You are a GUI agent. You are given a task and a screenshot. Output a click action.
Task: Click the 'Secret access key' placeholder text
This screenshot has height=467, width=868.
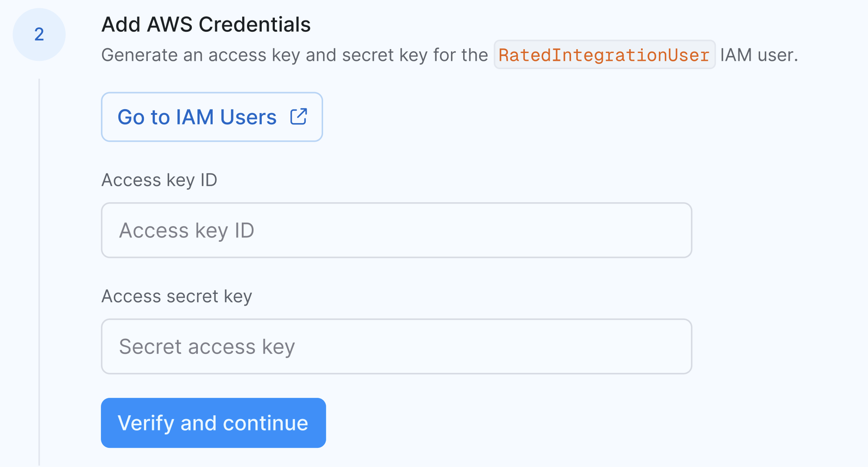pos(207,347)
